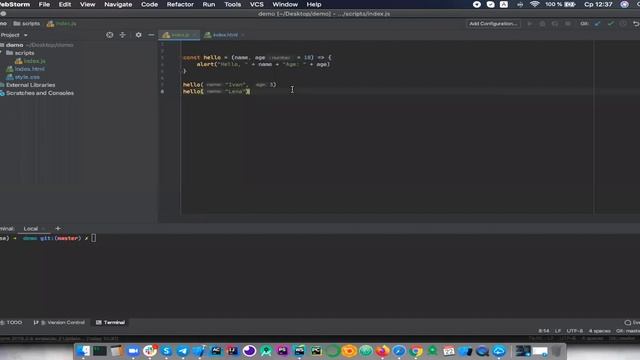The image size is (640, 360).
Task: Close the Local terminal tab
Action: pos(43,229)
